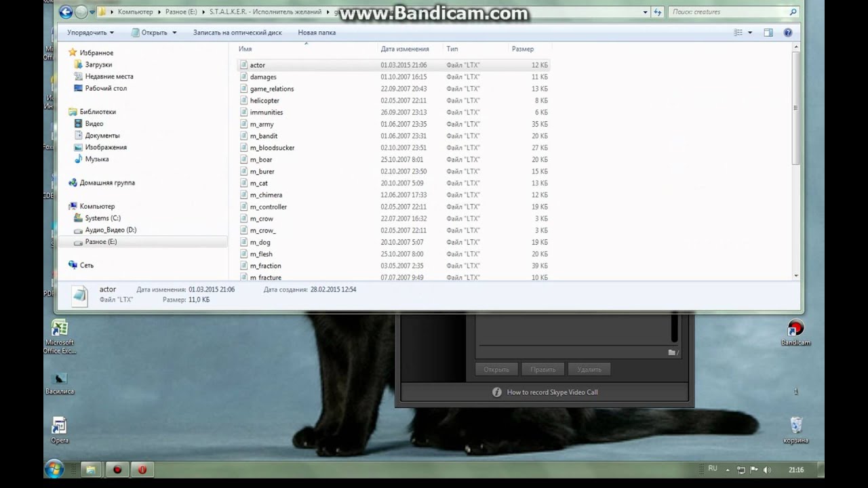Select the helicopter file icon

[x=243, y=100]
